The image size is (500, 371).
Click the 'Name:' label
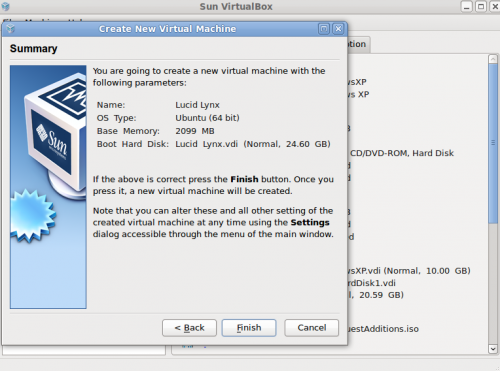111,105
